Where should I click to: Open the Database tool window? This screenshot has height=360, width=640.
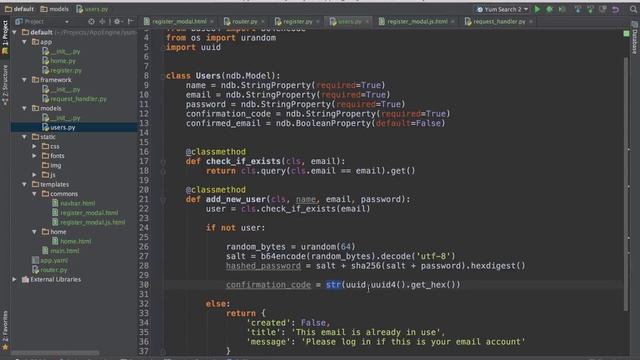click(x=635, y=38)
